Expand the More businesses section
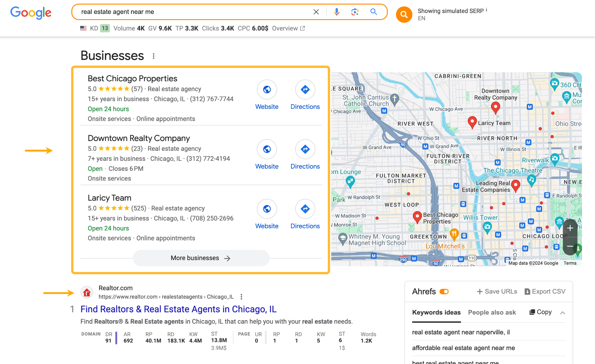The image size is (595, 364). (x=200, y=258)
